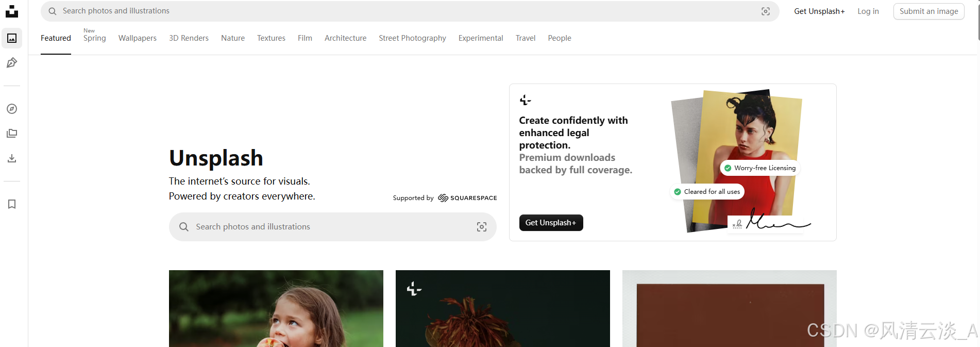Screen dimensions: 980x347
Task: Focus the top search photos field
Action: [410, 11]
